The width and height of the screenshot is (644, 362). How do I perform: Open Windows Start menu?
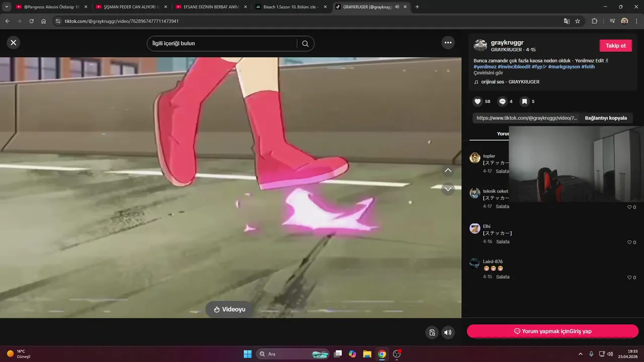248,354
